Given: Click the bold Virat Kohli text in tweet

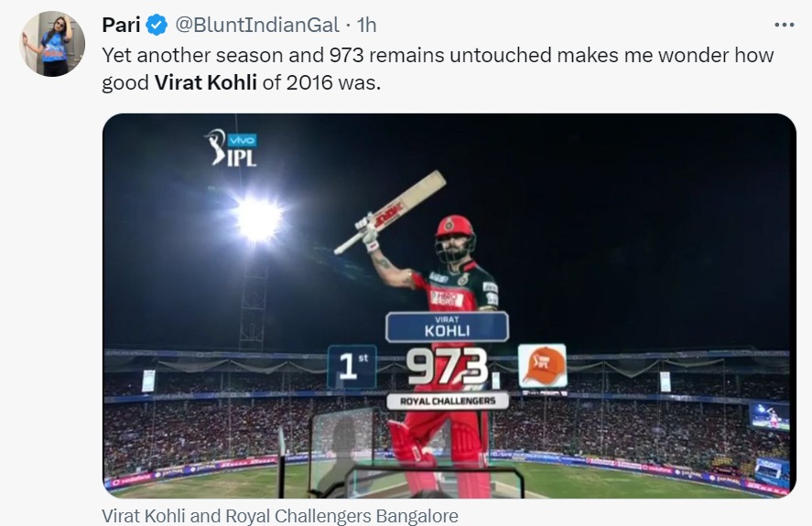Looking at the screenshot, I should [205, 81].
